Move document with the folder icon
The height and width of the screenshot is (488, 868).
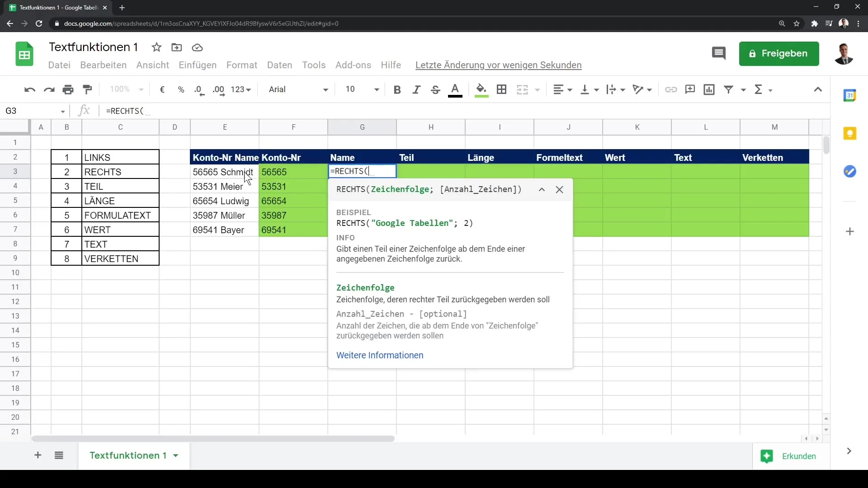[177, 47]
